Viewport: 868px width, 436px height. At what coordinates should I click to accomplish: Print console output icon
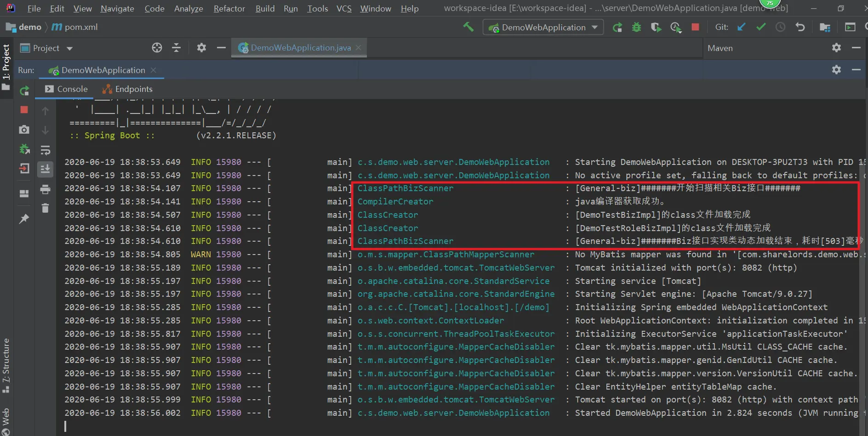point(45,189)
